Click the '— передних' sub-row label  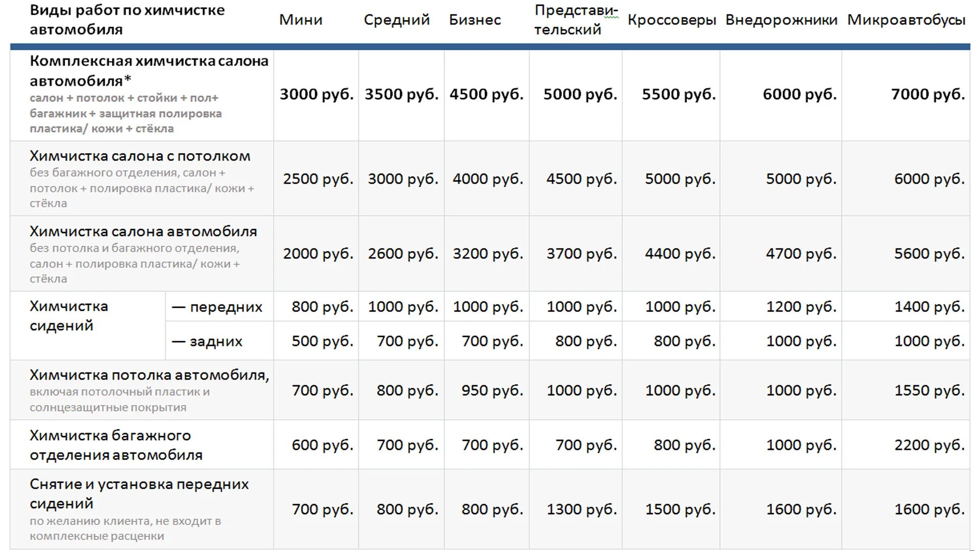[x=217, y=307]
